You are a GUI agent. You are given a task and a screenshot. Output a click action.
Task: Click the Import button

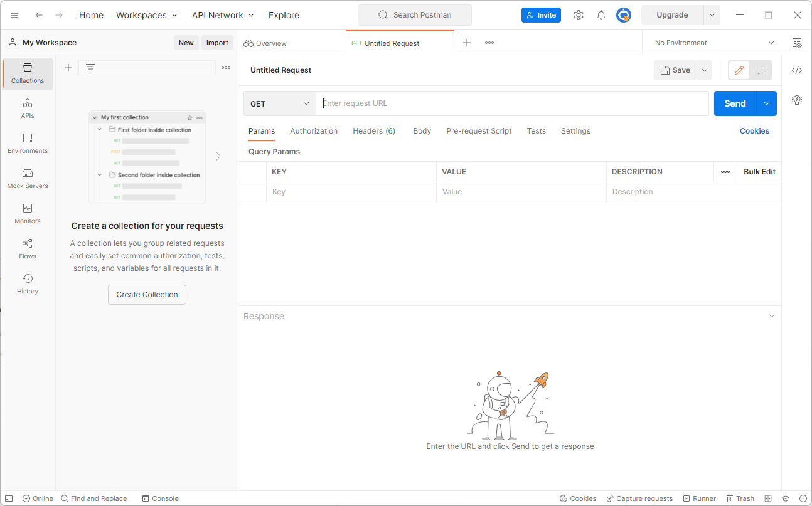217,43
